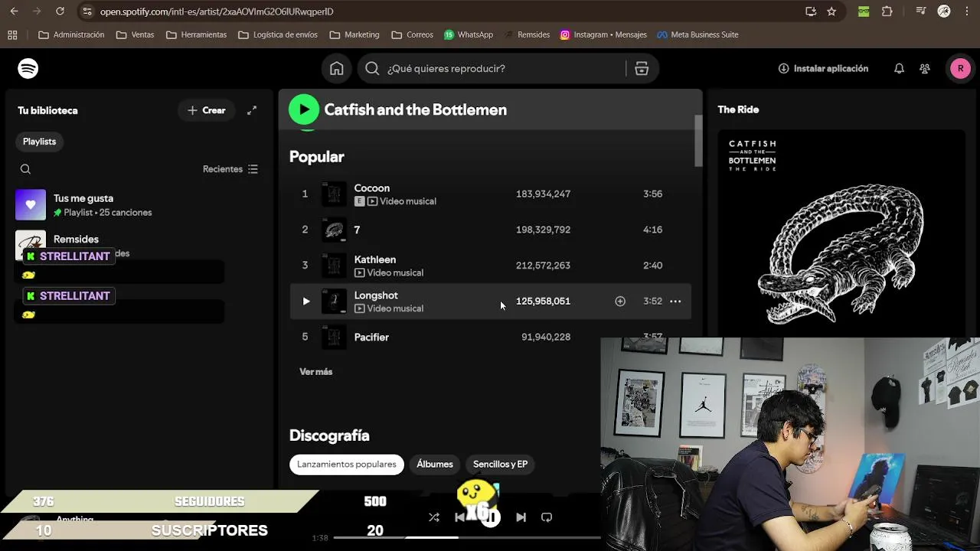Focus the ¿Qué quieres reproducir? search field

pos(505,68)
